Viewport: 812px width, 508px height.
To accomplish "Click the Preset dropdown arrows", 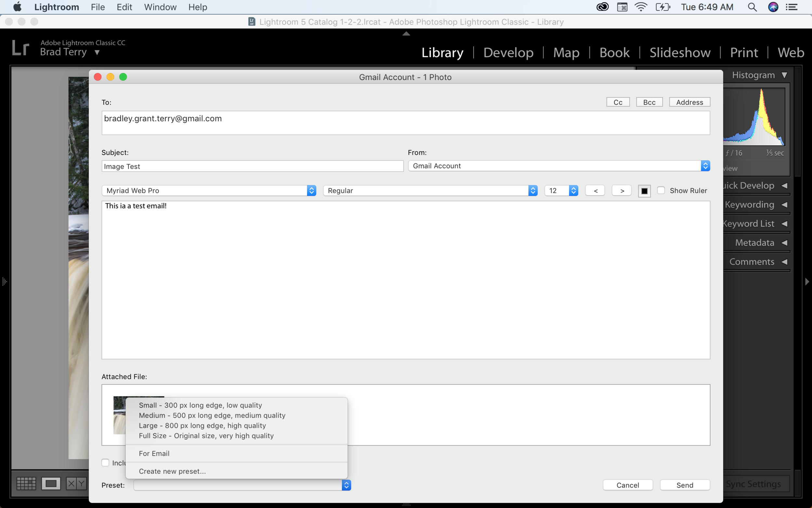I will coord(347,485).
